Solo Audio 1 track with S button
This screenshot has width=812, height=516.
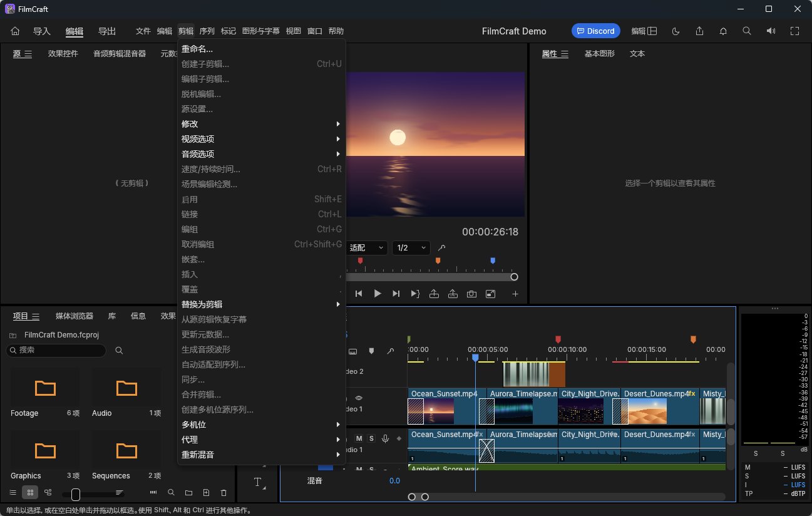pyautogui.click(x=371, y=438)
